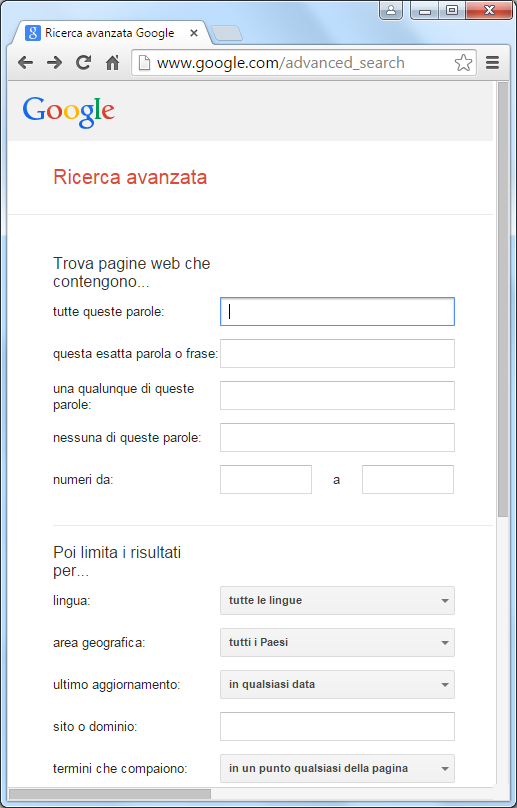Open a new tab
Screen dimensions: 517x808
[227, 33]
